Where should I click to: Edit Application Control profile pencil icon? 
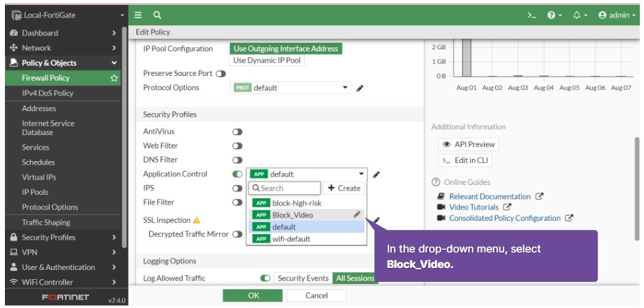coord(376,175)
